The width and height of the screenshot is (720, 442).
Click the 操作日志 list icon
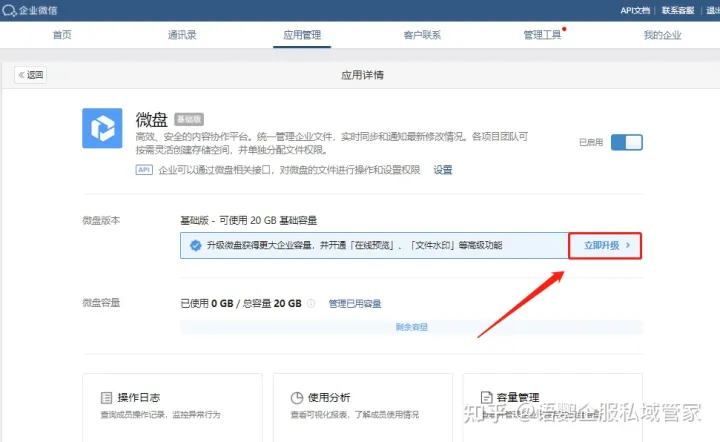(x=106, y=397)
